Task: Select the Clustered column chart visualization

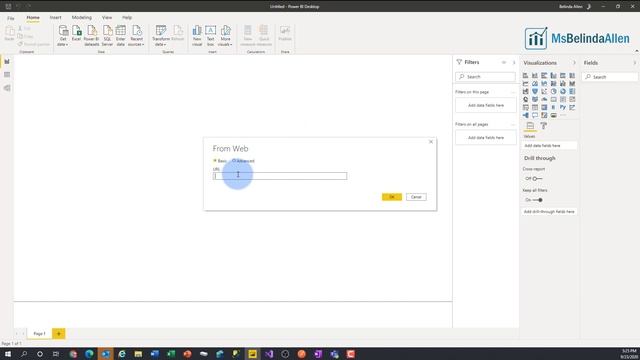Action: (553, 76)
